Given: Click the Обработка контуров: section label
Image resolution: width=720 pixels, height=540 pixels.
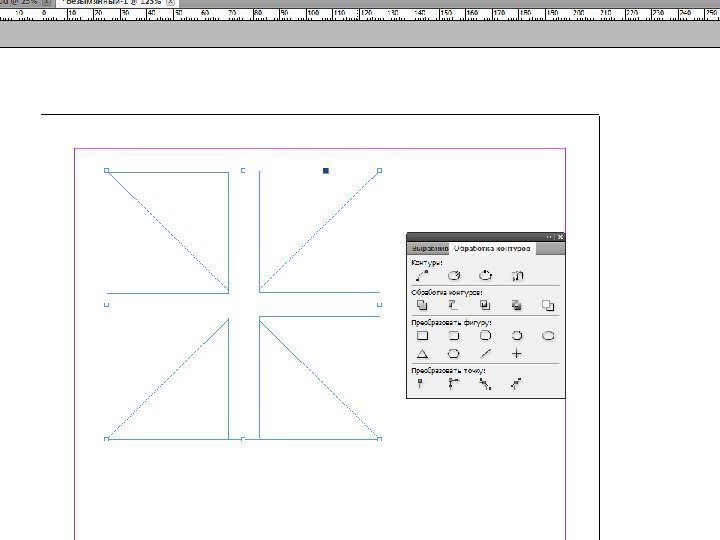Looking at the screenshot, I should [447, 292].
